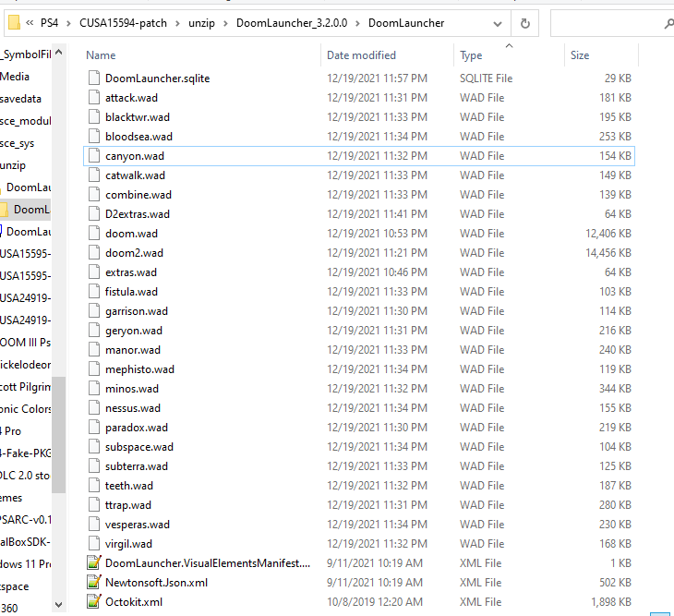Expand the chevron after unzip breadcrumb
The image size is (674, 616).
pyautogui.click(x=225, y=23)
